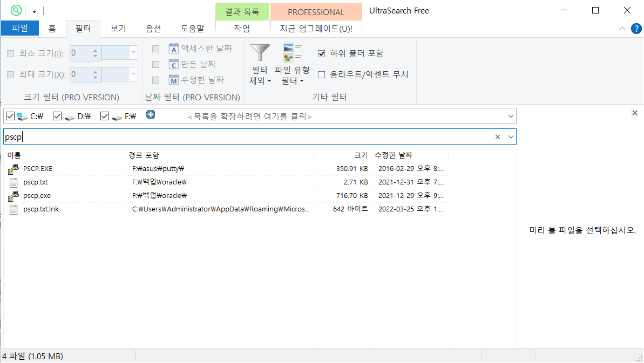Screen dimensions: 644x363
Task: Click the F: drive icon
Action: [117, 118]
